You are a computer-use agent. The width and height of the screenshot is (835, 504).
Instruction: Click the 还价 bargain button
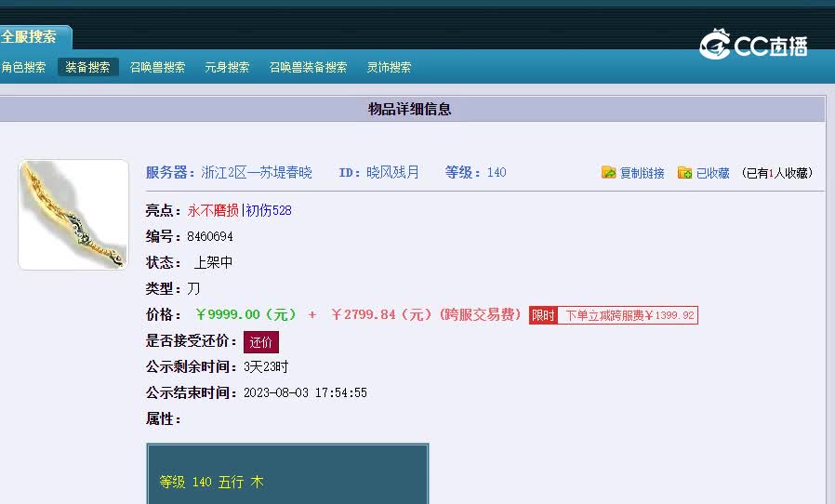261,342
